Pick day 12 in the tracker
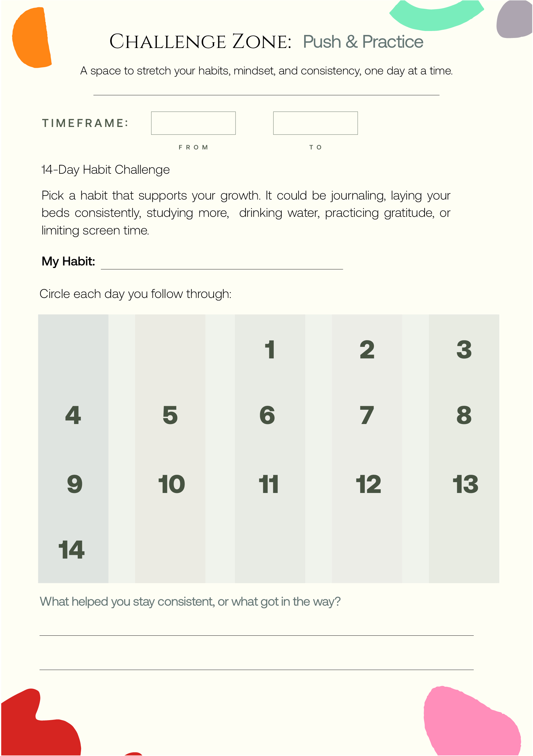Image resolution: width=533 pixels, height=756 pixels. coord(368,484)
